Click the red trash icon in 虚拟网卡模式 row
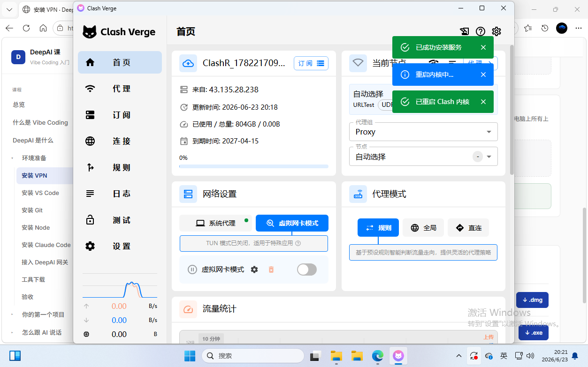588x367 pixels. coord(271,270)
